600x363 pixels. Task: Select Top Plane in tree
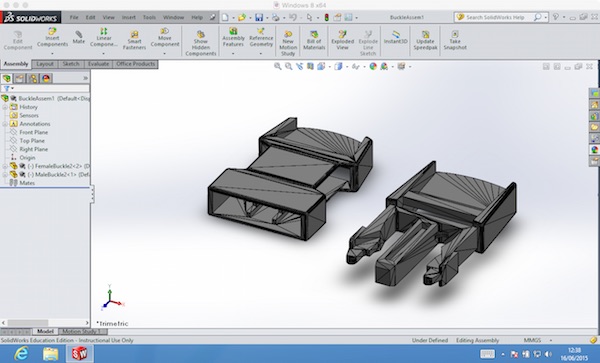click(32, 141)
